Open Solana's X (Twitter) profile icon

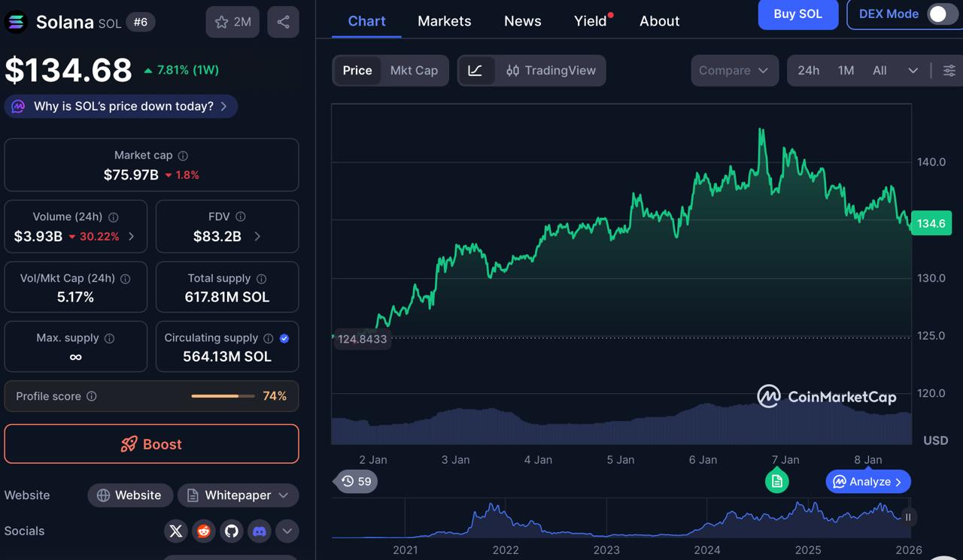175,531
